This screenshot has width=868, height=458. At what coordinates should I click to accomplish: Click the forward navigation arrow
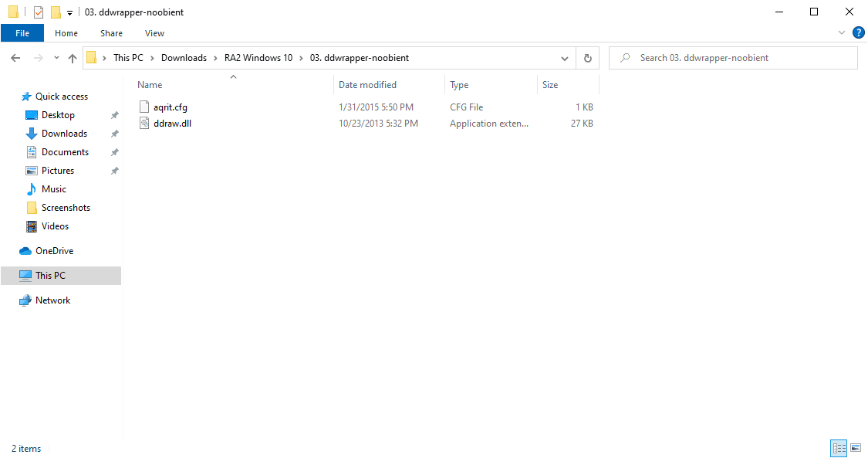pos(39,58)
